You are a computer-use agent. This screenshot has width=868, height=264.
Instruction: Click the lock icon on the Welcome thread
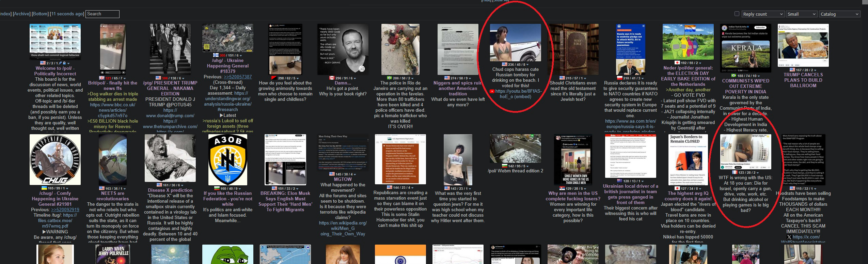click(x=64, y=63)
